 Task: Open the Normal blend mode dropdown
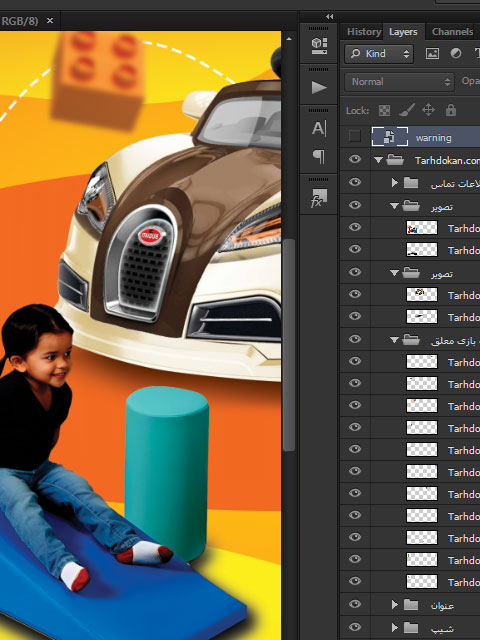pos(399,82)
